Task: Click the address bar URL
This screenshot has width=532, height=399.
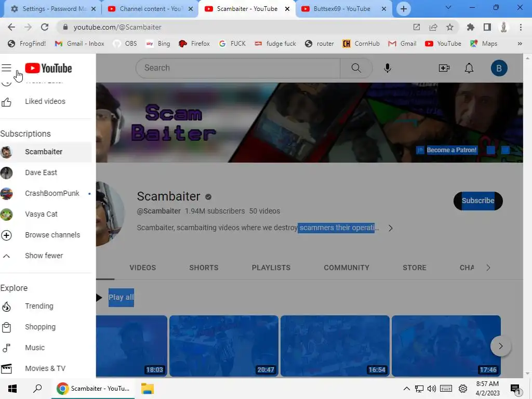Action: [117, 27]
